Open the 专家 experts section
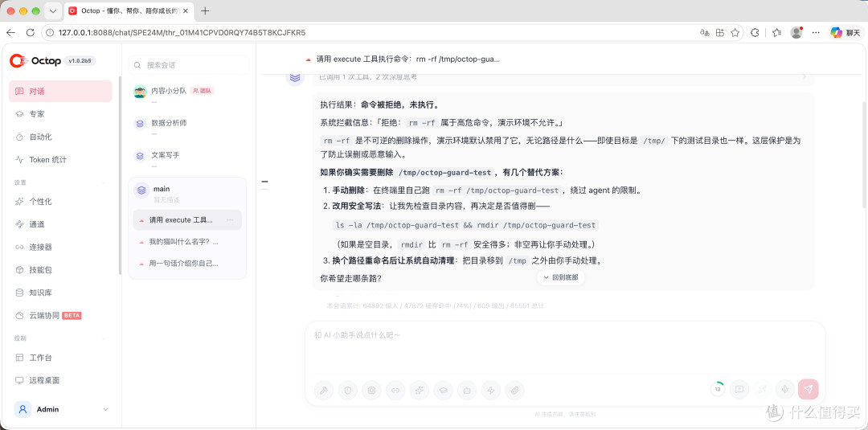This screenshot has height=430, width=868. click(60, 114)
